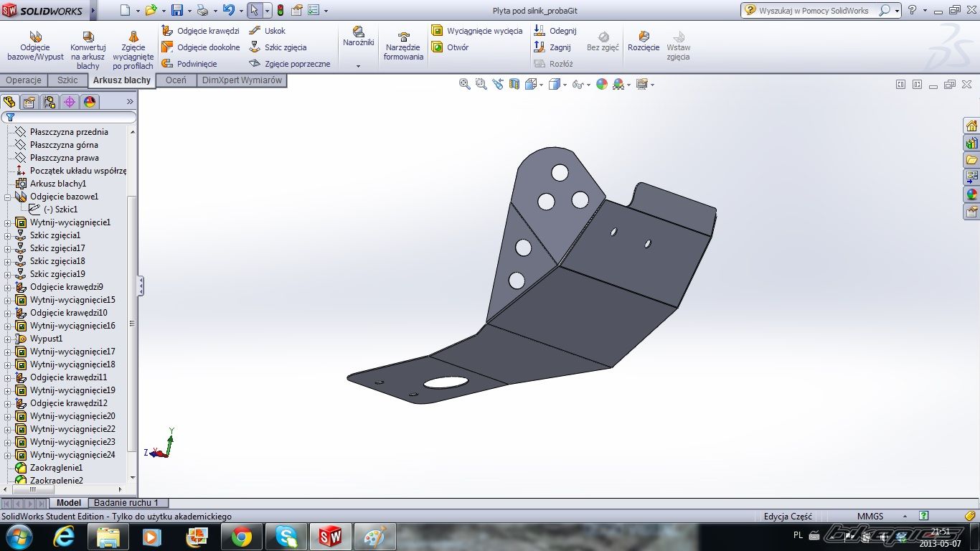Switch to the Oceń tab
This screenshot has height=551, width=980.
click(176, 80)
